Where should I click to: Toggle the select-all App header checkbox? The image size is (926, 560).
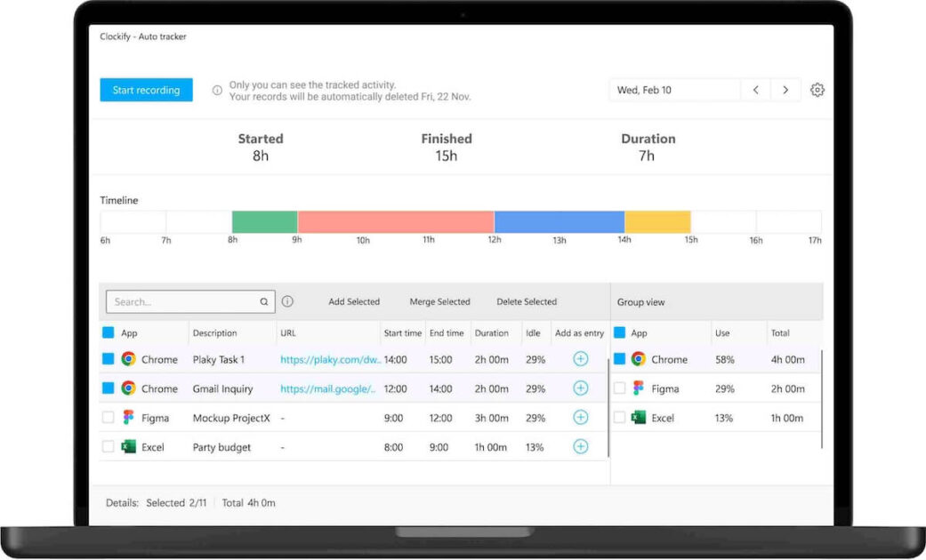click(108, 332)
